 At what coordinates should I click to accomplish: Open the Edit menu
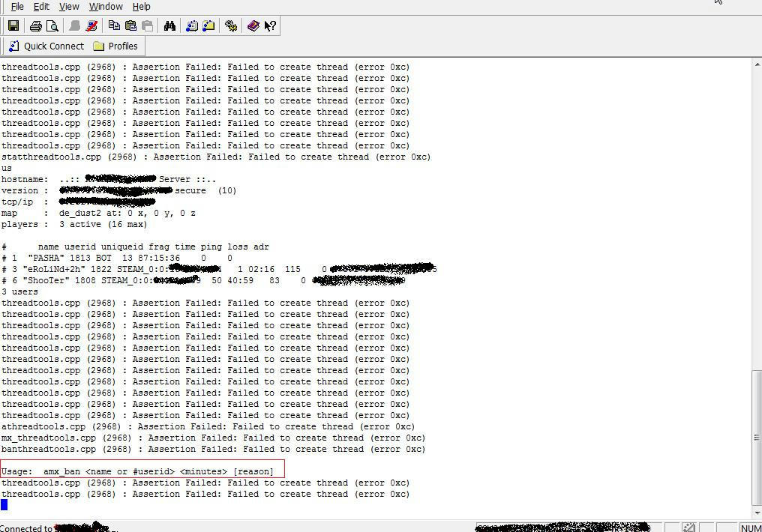(41, 7)
